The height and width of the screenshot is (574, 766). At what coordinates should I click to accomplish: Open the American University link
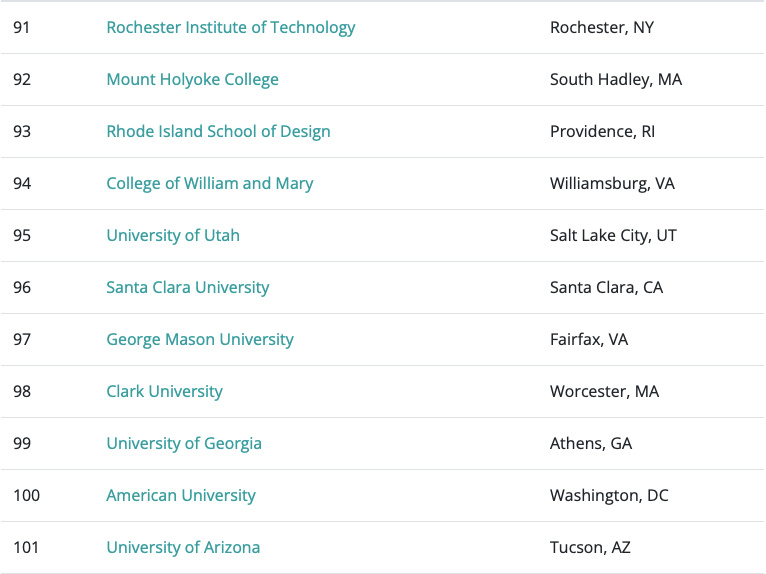(x=181, y=496)
